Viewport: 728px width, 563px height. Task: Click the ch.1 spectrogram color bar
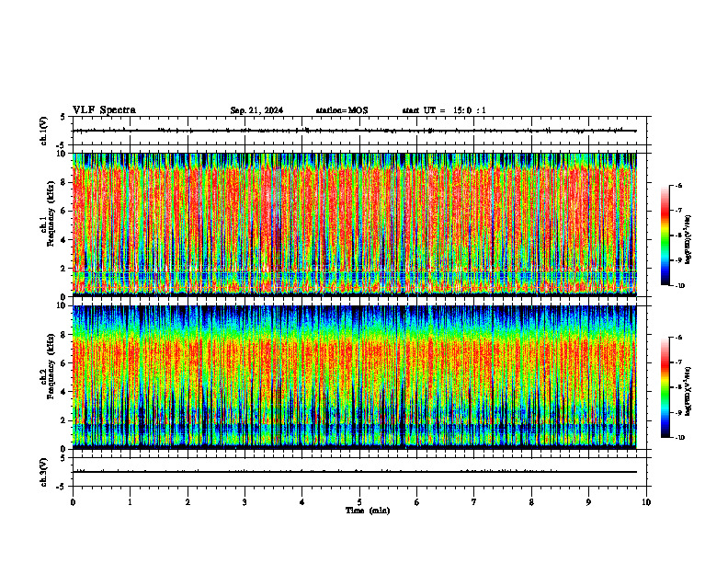coord(665,236)
